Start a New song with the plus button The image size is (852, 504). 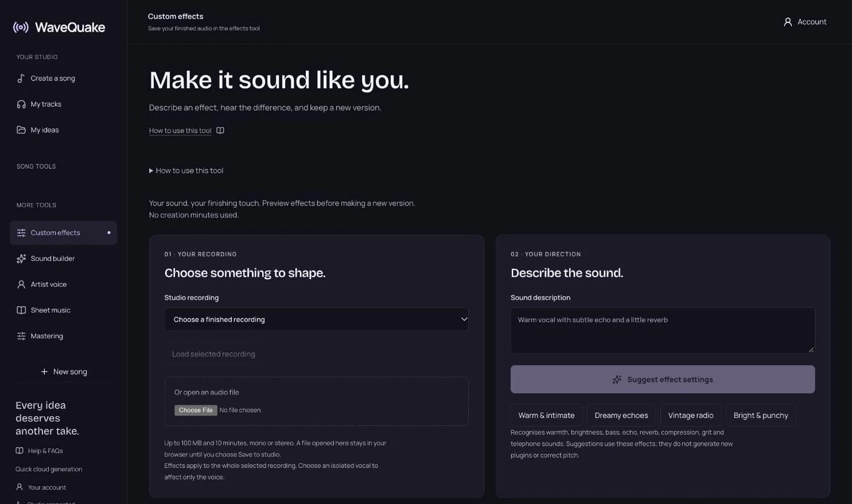pyautogui.click(x=64, y=372)
